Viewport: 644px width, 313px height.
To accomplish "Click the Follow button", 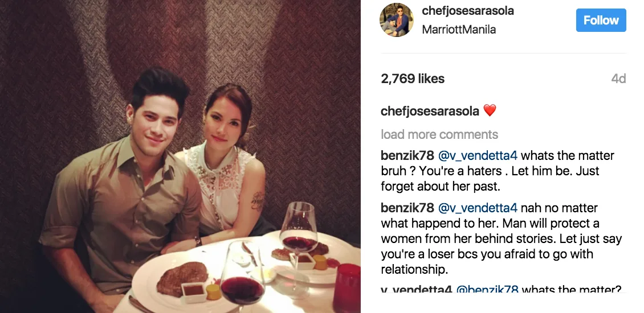I will (x=601, y=20).
